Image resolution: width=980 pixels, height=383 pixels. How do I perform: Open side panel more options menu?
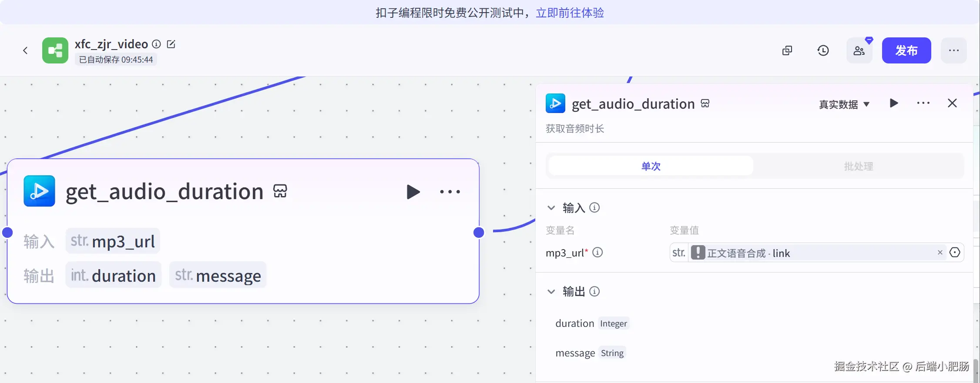[x=923, y=103]
